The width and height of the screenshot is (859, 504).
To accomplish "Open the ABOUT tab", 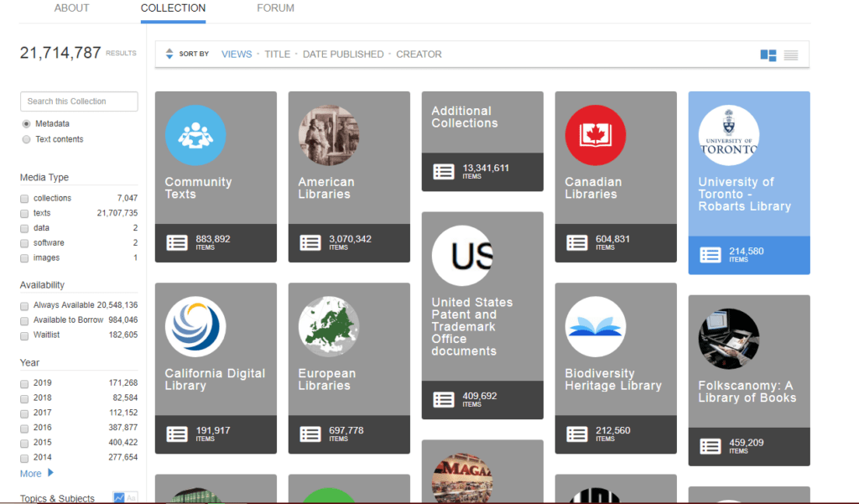I will click(x=72, y=8).
